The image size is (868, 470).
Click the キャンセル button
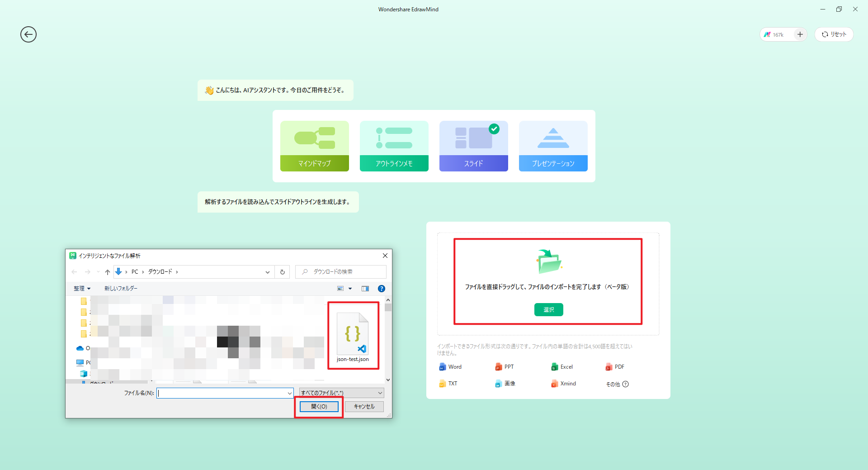(x=364, y=407)
